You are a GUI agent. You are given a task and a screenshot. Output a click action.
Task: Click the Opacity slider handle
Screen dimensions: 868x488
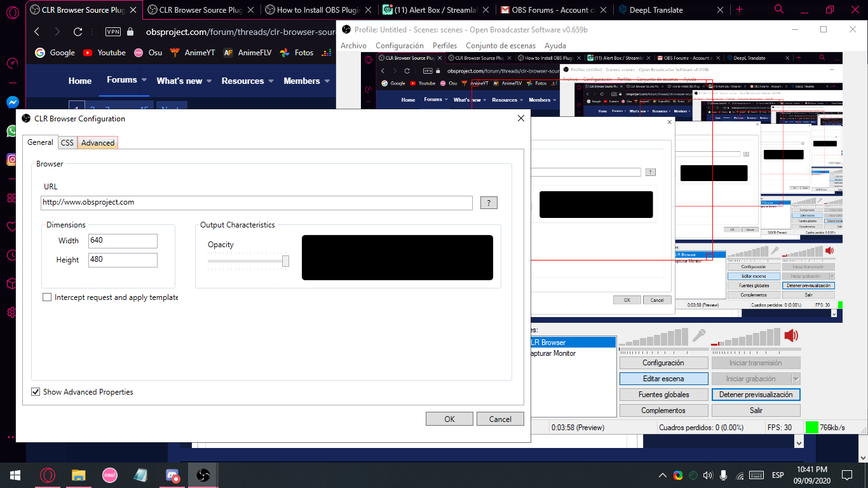[286, 261]
